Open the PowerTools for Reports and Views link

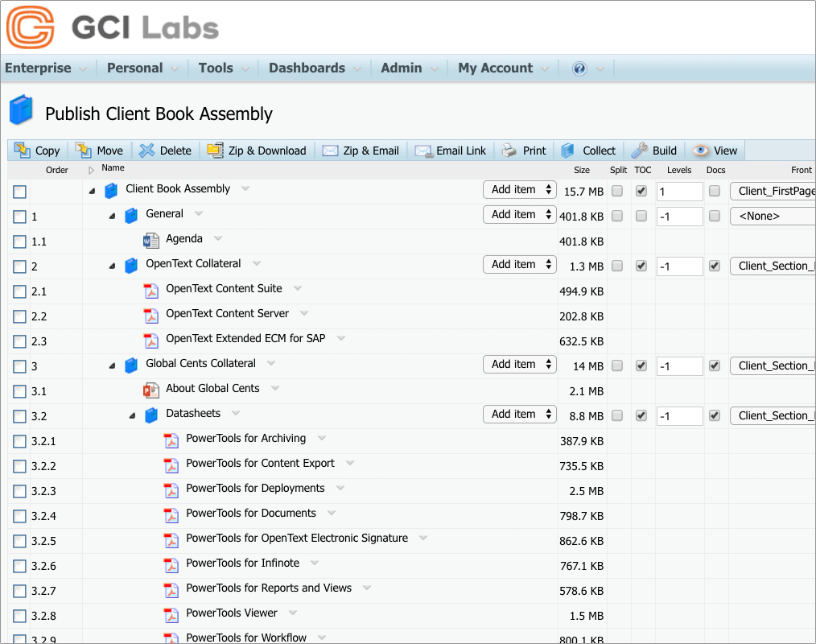[x=269, y=588]
